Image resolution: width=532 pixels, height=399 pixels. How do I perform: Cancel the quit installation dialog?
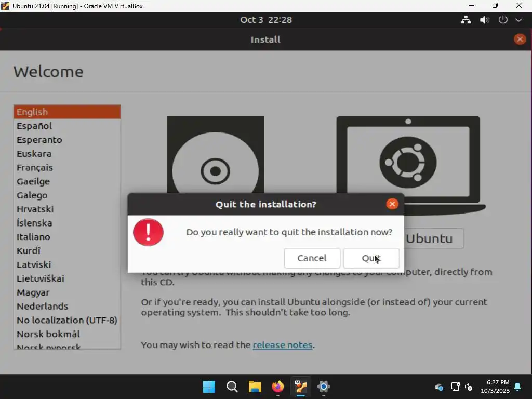coord(312,258)
